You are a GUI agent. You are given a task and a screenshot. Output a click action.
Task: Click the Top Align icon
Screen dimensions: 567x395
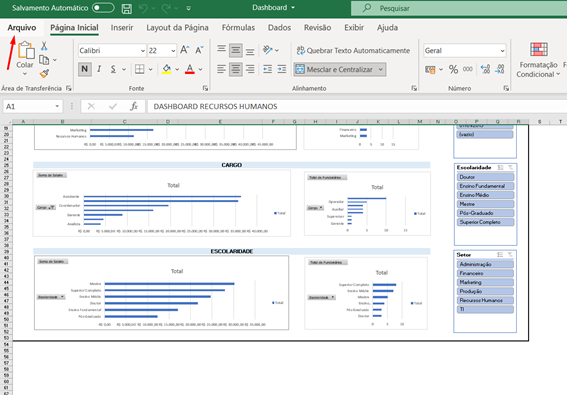tap(221, 50)
